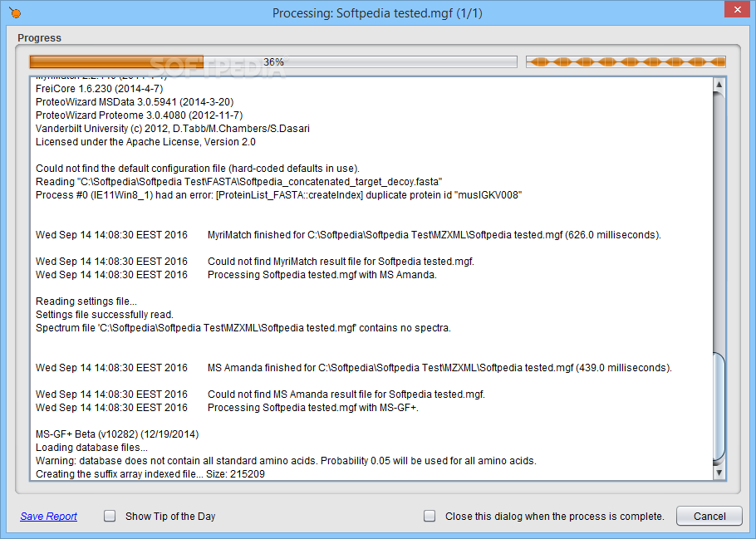Screen dimensions: 756x539
Task: Click the Reading concatenated_target_decoy.fasta line
Action: click(x=239, y=182)
